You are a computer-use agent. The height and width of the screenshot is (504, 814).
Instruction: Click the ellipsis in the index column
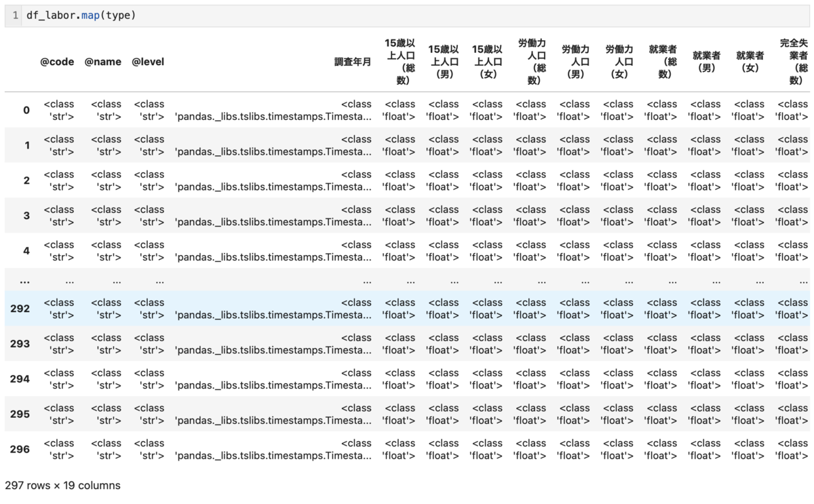pyautogui.click(x=24, y=280)
